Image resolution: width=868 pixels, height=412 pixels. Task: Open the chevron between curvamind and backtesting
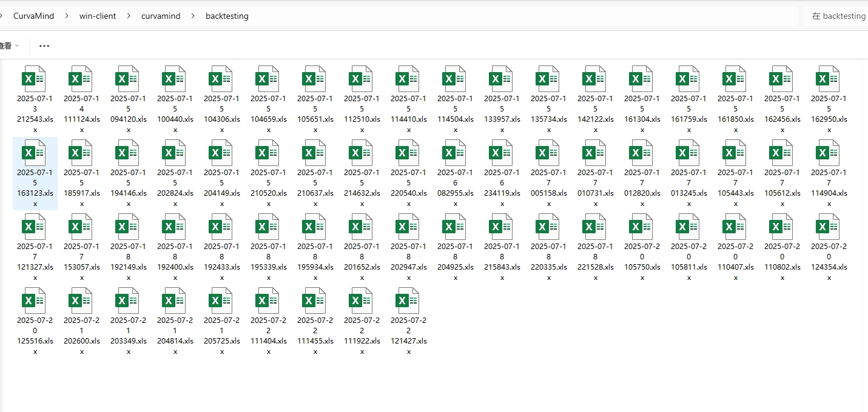(193, 16)
